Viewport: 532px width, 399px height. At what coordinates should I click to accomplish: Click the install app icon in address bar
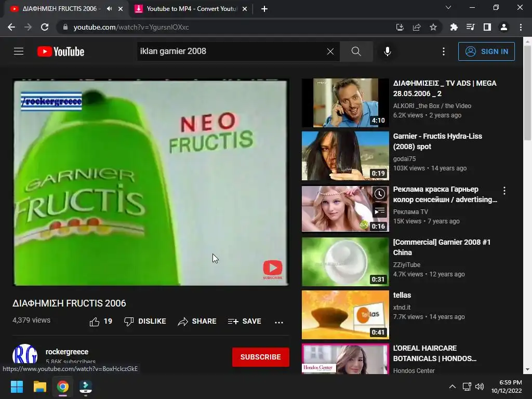400,27
